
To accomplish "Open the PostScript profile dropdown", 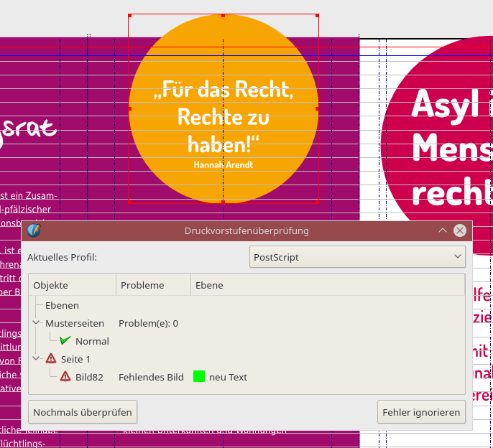I will [357, 257].
